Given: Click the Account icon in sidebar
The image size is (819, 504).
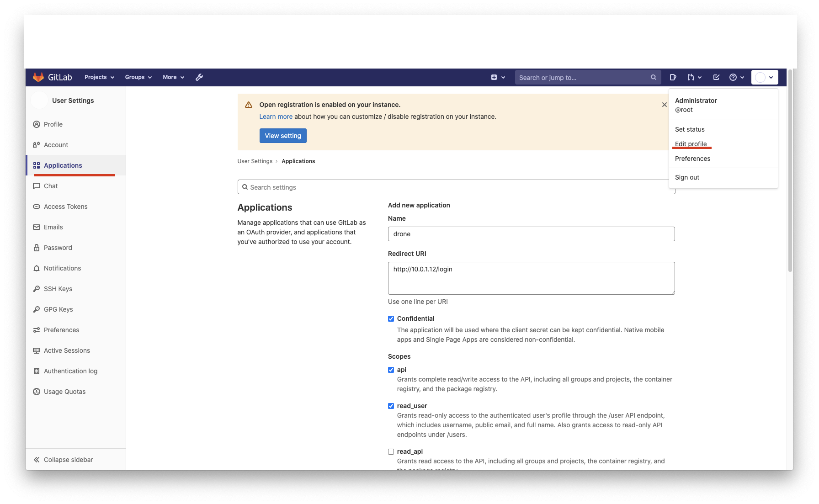Looking at the screenshot, I should point(37,145).
